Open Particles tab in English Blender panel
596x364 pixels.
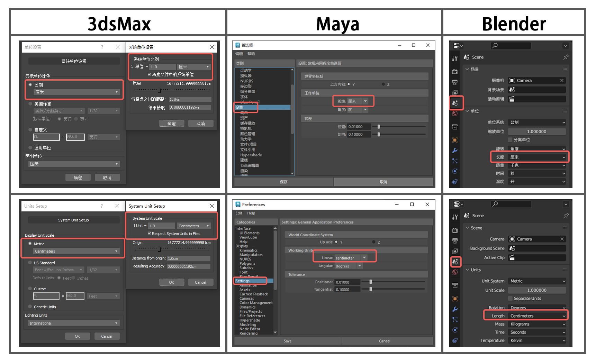455,320
